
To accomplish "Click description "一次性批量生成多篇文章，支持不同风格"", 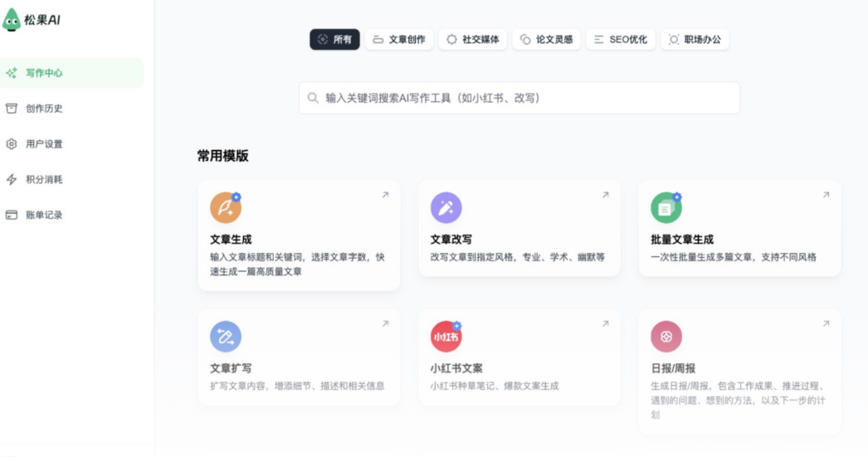I will click(x=734, y=257).
